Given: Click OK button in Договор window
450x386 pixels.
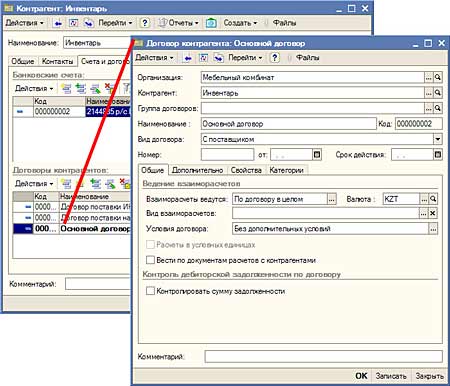Looking at the screenshot, I should pyautogui.click(x=361, y=376).
